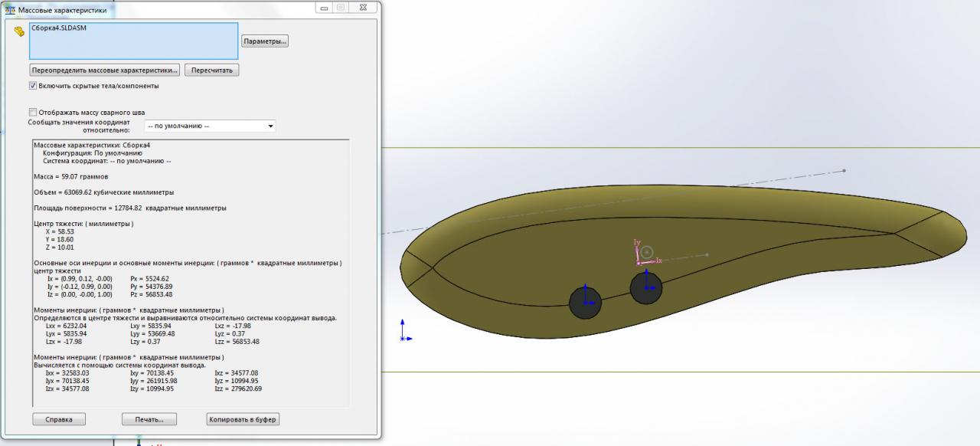Open the '-- по умолчанию --' coordinate system dropdown

[x=210, y=126]
